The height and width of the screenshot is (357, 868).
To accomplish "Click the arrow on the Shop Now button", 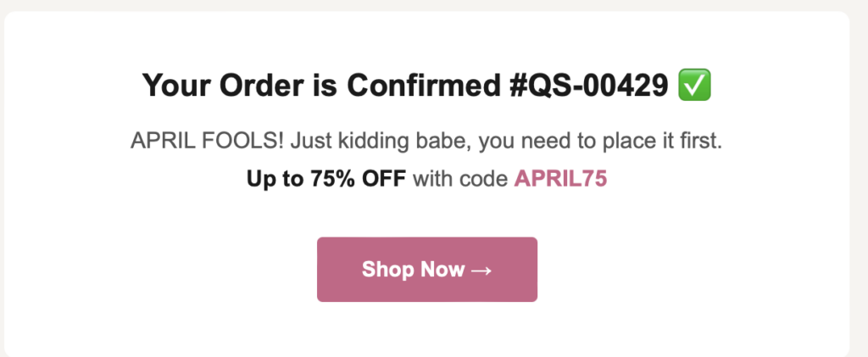I will (x=480, y=270).
